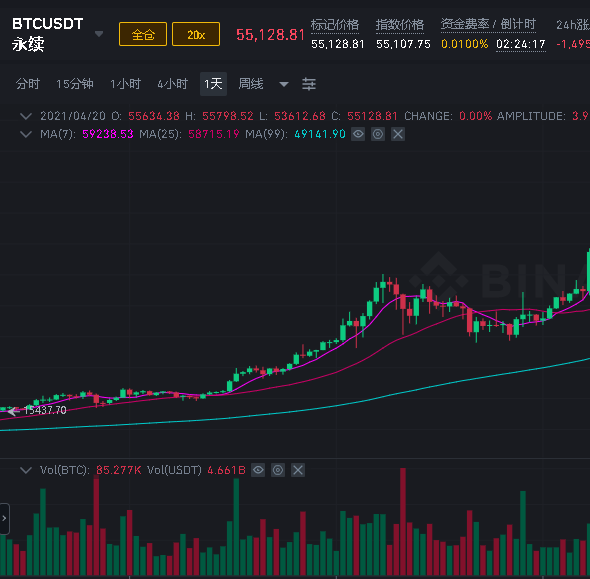Screen dimensions: 590x579
Task: Remove the MA indicator
Action: pyautogui.click(x=398, y=134)
